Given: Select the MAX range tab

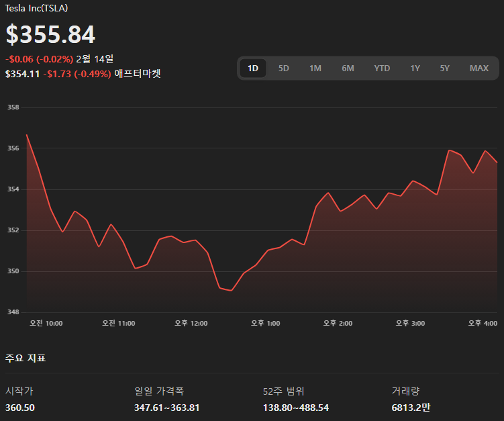Looking at the screenshot, I should 479,68.
